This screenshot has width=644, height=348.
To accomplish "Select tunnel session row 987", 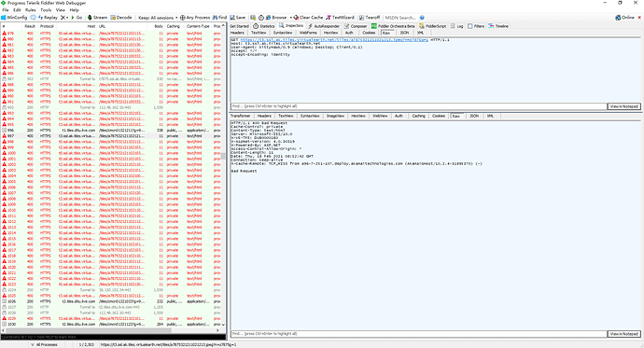I will (x=111, y=78).
